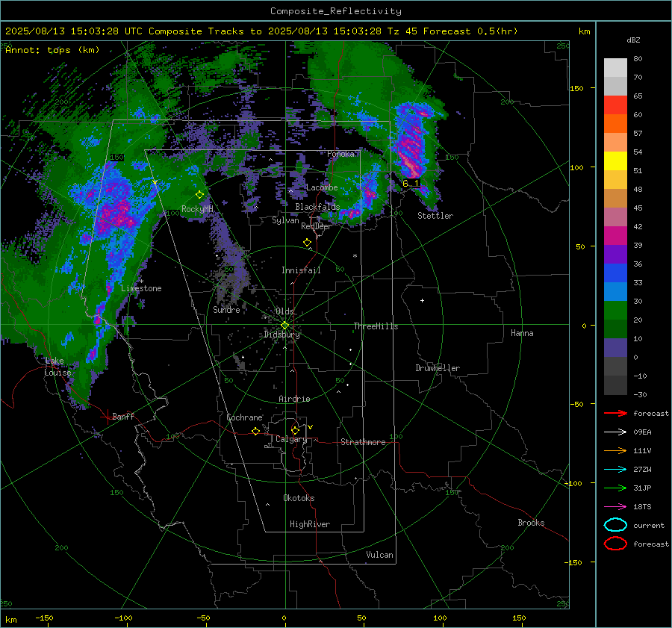672x628 pixels.
Task: Click the yellow diamond marker near RockyMH
Action: tap(199, 195)
